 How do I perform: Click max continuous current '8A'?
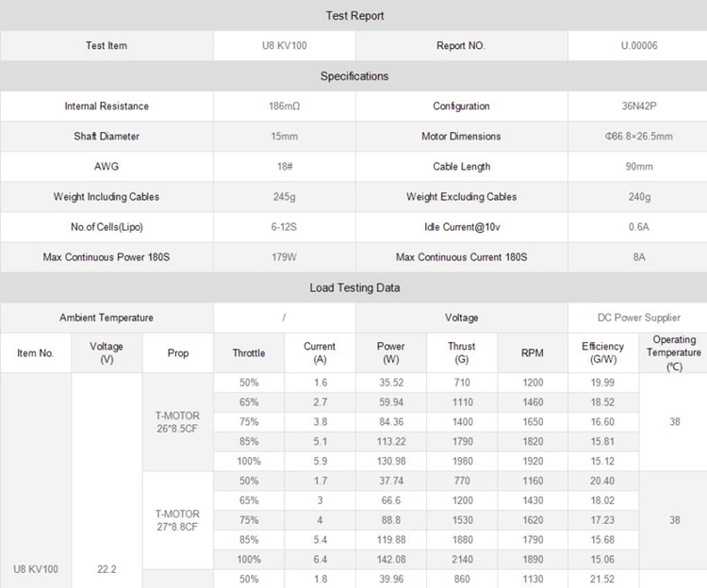[639, 257]
